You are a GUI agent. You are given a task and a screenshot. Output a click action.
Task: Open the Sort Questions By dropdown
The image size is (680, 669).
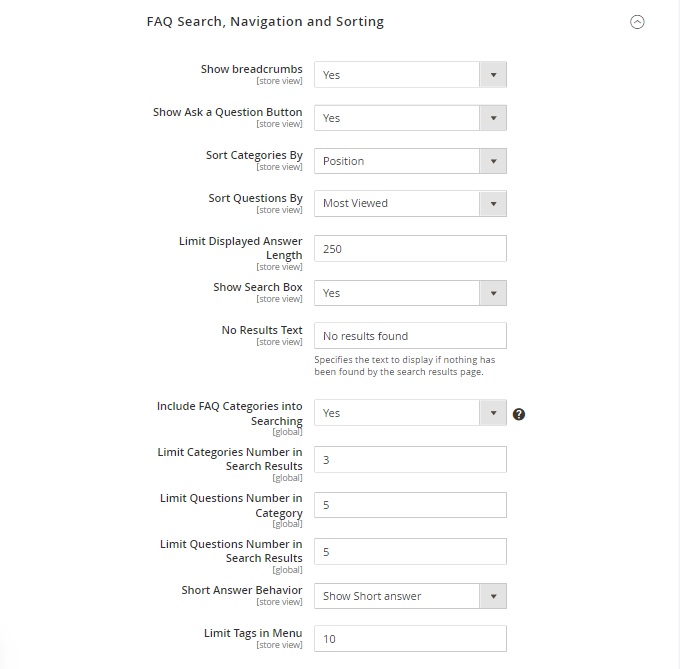click(410, 203)
